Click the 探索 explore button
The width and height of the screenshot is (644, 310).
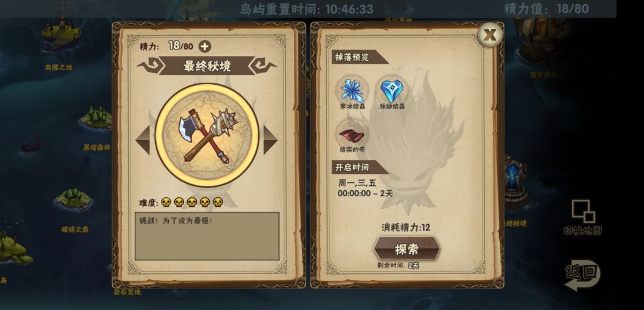point(406,249)
